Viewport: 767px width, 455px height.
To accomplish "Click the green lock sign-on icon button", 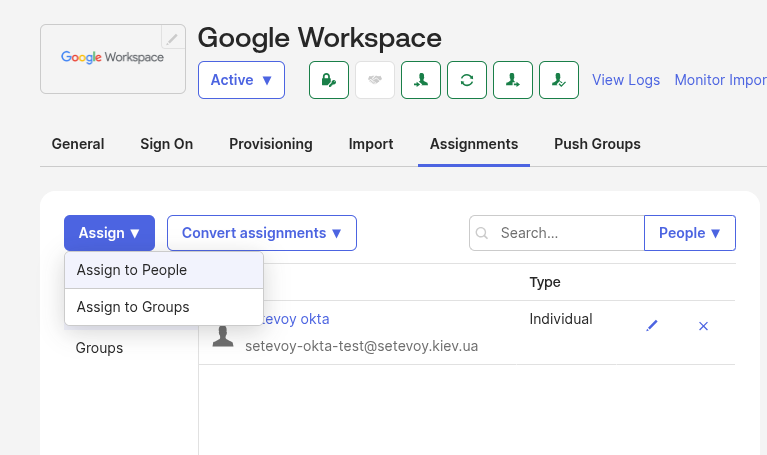I will [328, 80].
